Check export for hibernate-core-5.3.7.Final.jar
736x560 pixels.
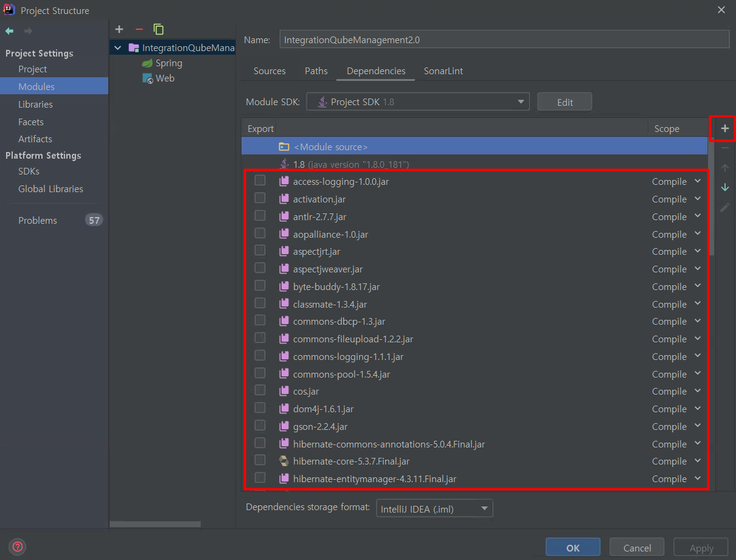click(x=260, y=460)
